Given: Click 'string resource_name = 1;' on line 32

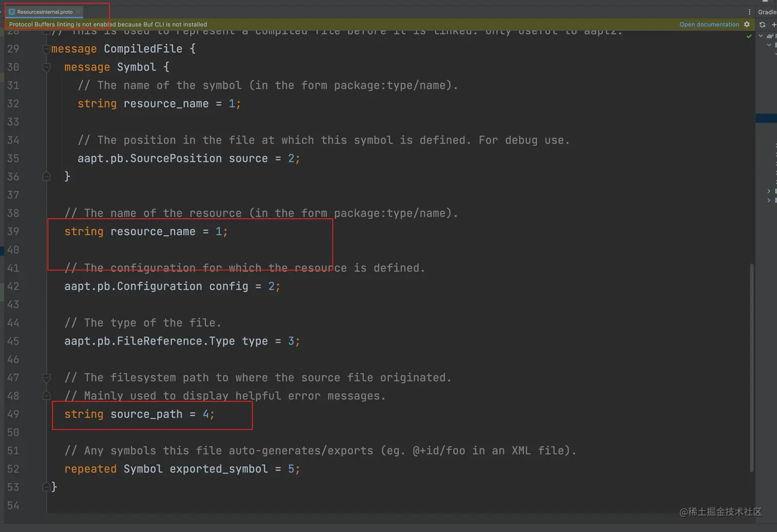Looking at the screenshot, I should [159, 104].
